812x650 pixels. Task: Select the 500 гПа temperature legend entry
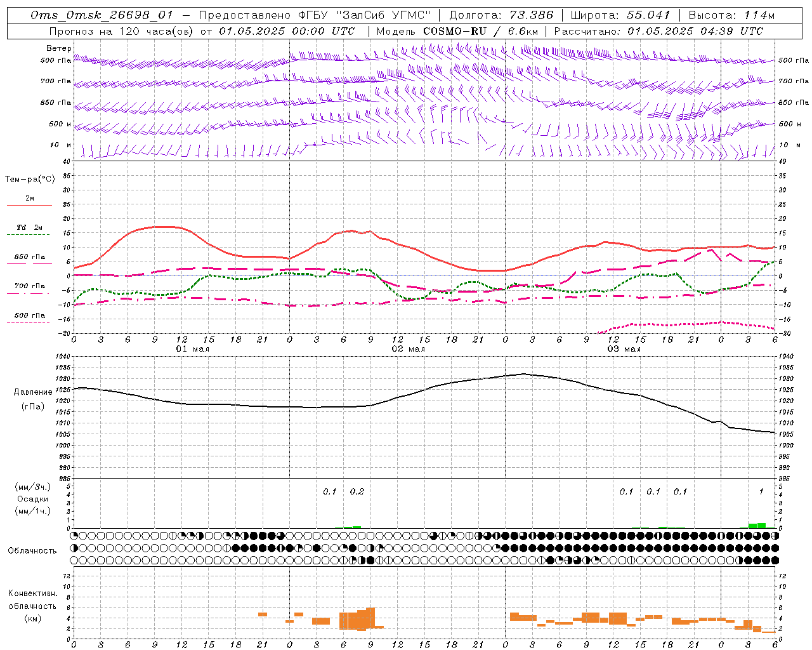click(x=30, y=315)
